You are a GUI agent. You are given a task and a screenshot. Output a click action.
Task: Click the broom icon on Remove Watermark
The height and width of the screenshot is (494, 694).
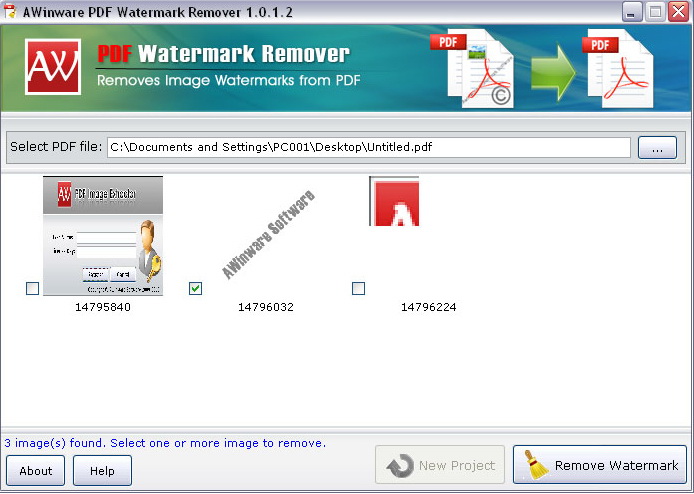point(536,465)
